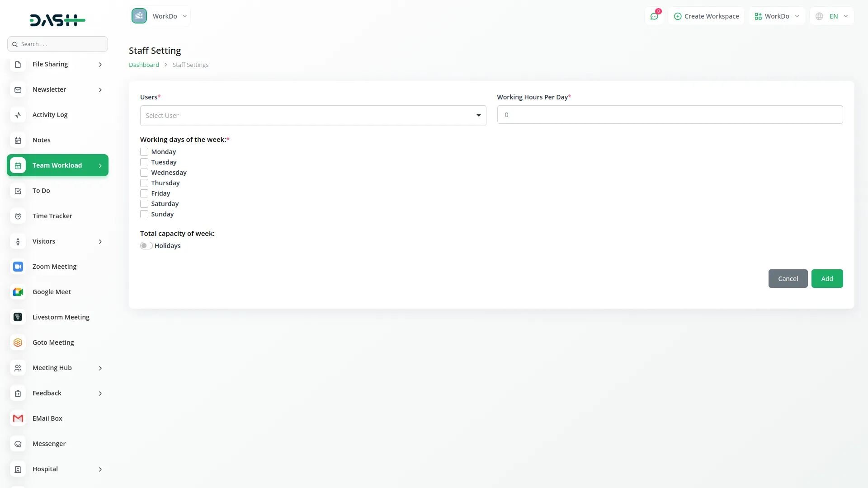Open Zoom Meeting from sidebar

(x=54, y=267)
